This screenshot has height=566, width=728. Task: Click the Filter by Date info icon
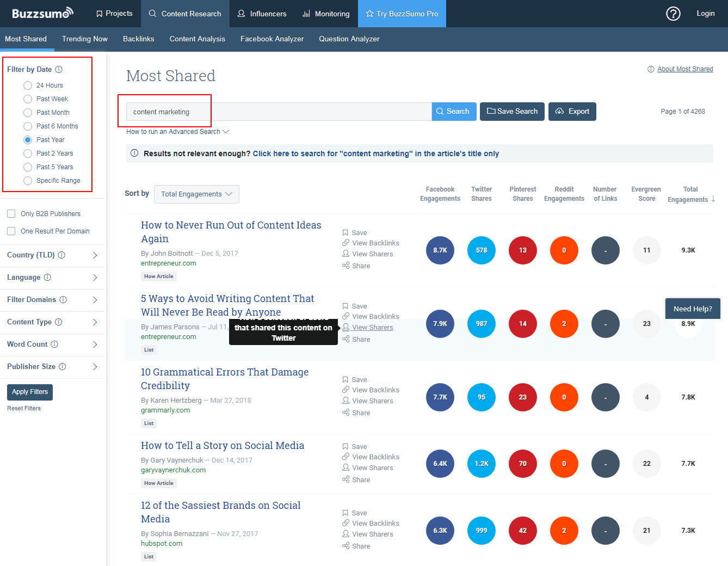[59, 69]
